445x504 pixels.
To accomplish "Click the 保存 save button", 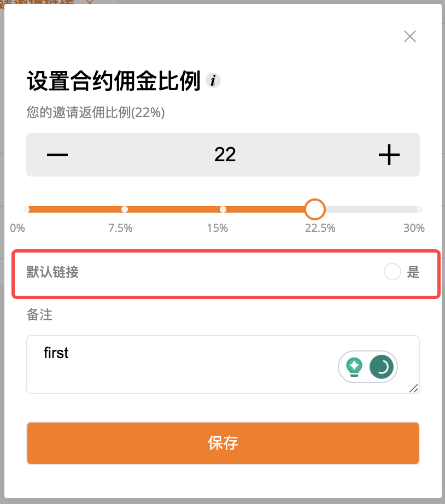I will click(223, 443).
